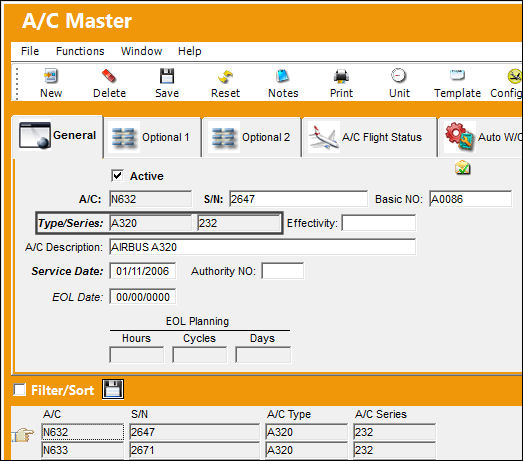
Task: Click the Authority NO field
Action: pos(283,271)
